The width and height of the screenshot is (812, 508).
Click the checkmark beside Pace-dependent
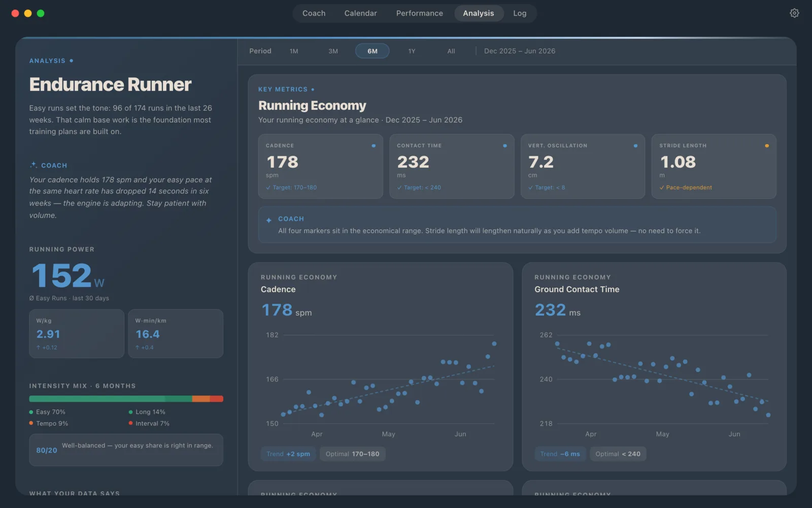[x=662, y=187]
